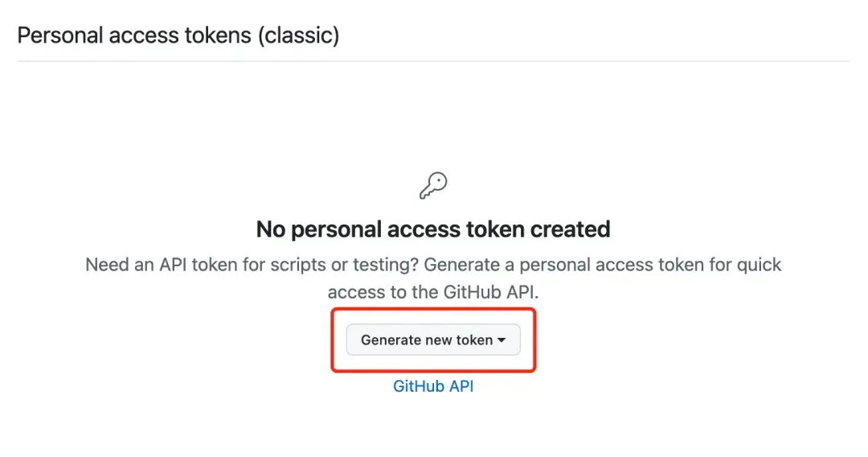Click the description text about API tokens
This screenshot has height=457, width=868.
coord(433,278)
